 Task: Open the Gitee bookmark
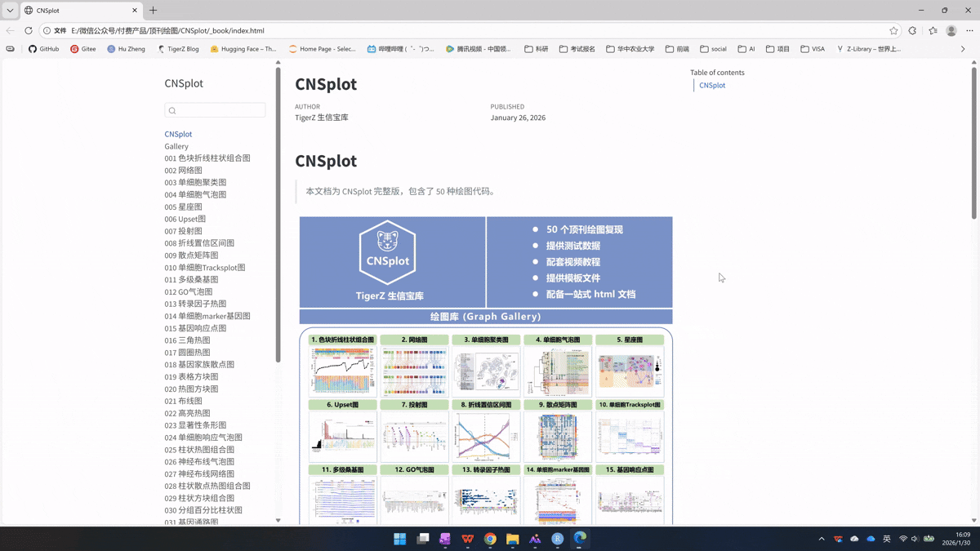point(82,49)
